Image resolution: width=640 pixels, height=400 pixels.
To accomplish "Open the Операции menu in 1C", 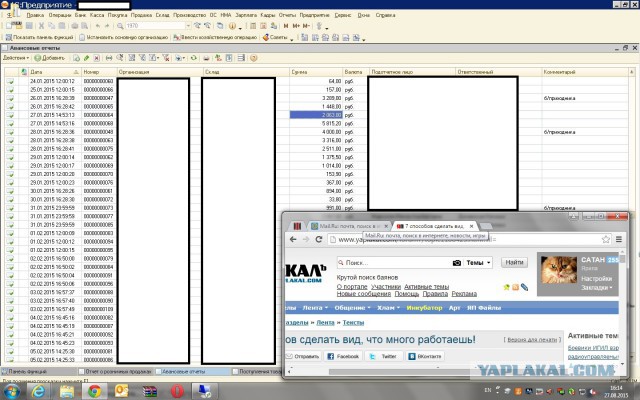I will pos(60,15).
